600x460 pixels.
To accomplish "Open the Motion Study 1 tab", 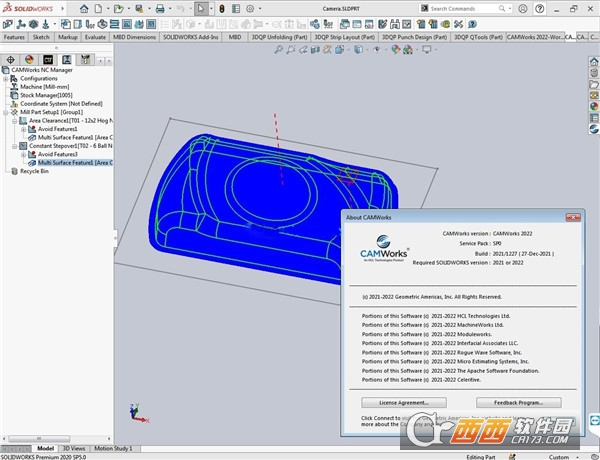I will point(113,448).
